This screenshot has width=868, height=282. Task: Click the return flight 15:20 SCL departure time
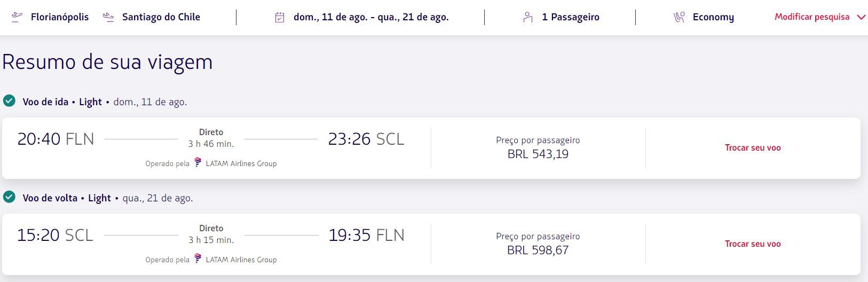click(55, 235)
